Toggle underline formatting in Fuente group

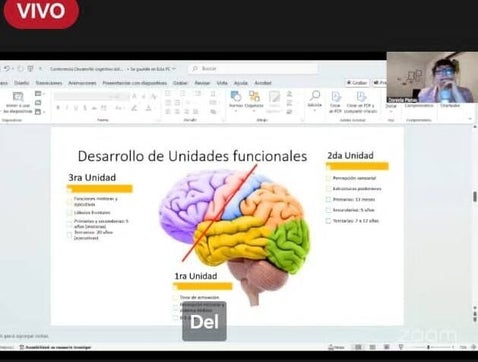[76, 108]
